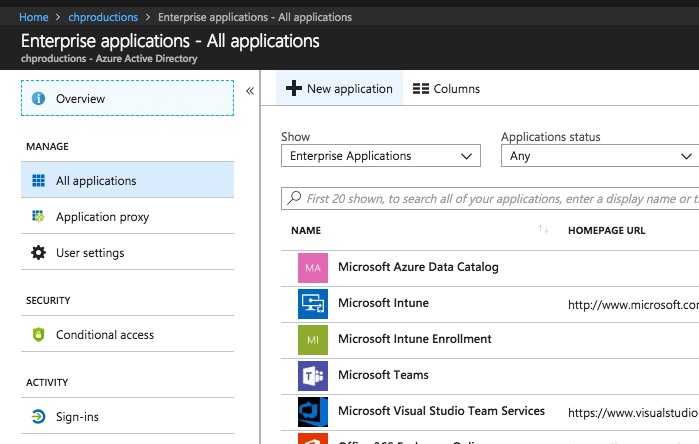Screen dimensions: 699x444
Task: Open Conditional access menu item
Action: [127, 334]
